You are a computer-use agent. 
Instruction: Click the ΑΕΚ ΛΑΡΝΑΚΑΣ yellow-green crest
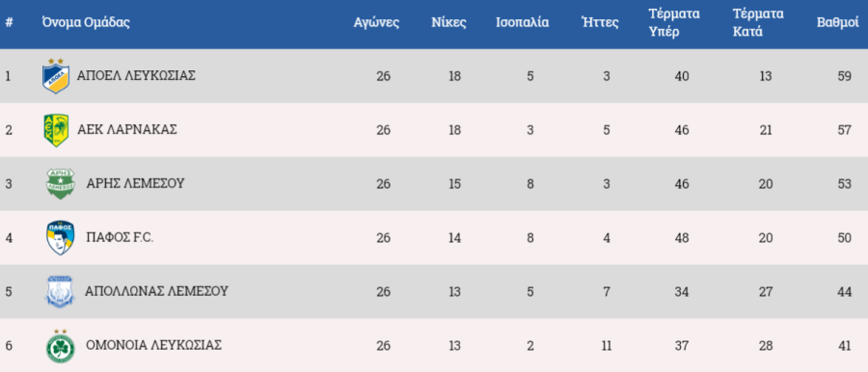(56, 130)
